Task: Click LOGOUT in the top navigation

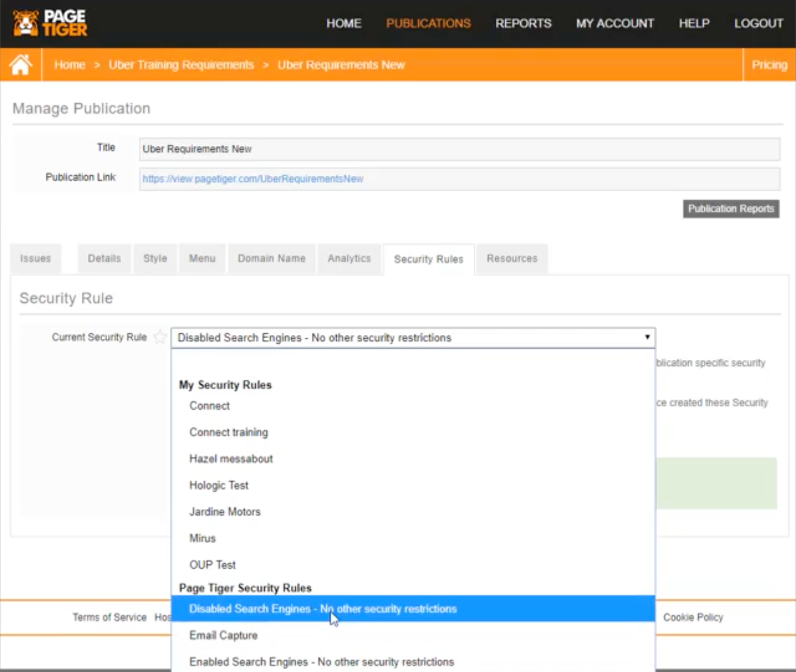Action: (x=758, y=23)
